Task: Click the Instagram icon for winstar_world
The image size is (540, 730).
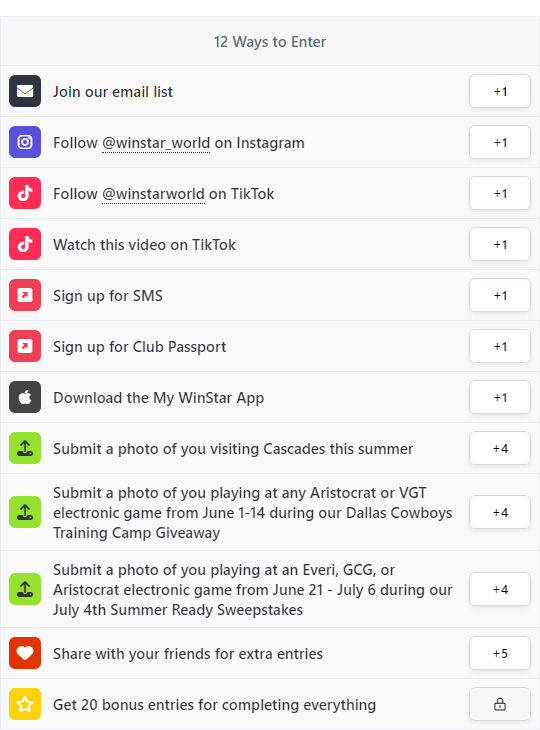Action: (x=25, y=142)
